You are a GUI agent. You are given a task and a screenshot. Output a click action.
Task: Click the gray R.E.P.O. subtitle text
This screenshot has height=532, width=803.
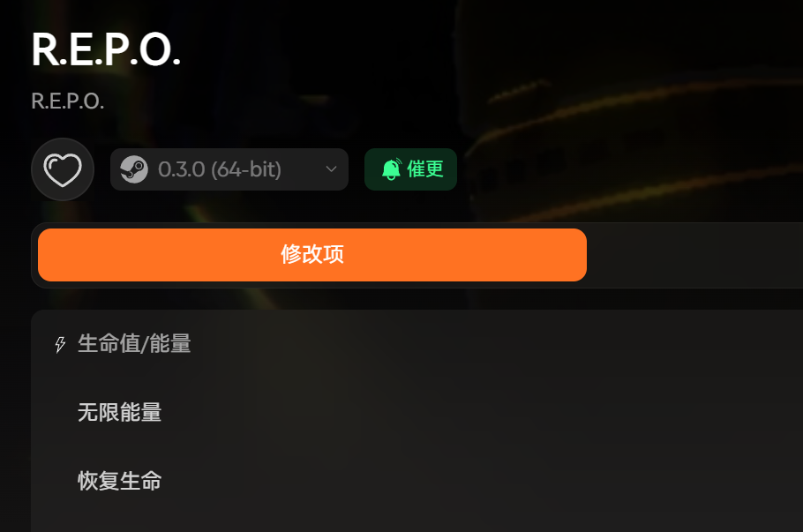click(68, 101)
